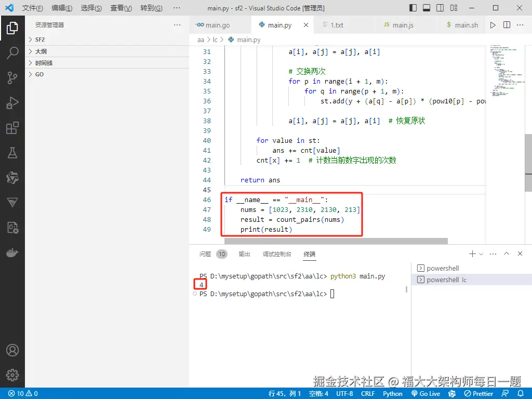Open editor more actions ellipsis
This screenshot has width=532, height=399.
coord(520,25)
